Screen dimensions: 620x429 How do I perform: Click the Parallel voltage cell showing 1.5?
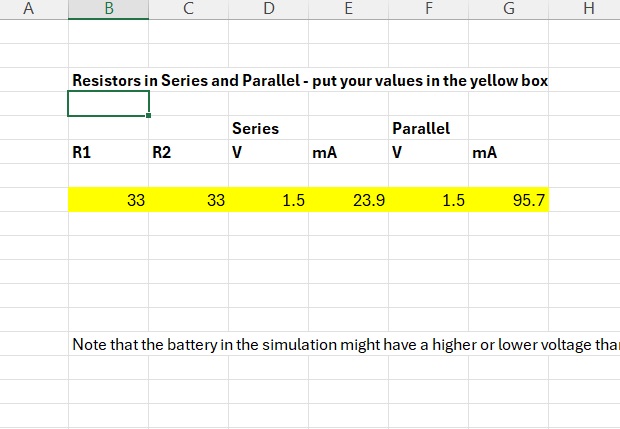point(428,200)
